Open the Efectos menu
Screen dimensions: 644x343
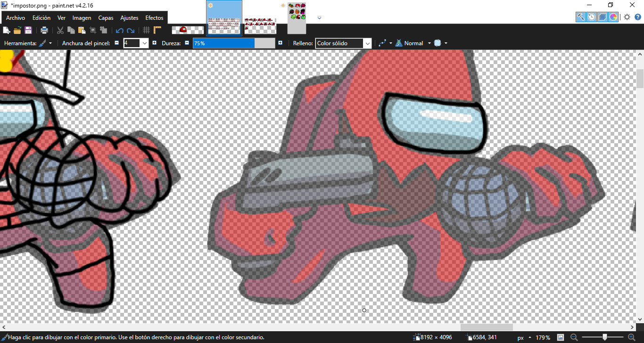point(154,18)
